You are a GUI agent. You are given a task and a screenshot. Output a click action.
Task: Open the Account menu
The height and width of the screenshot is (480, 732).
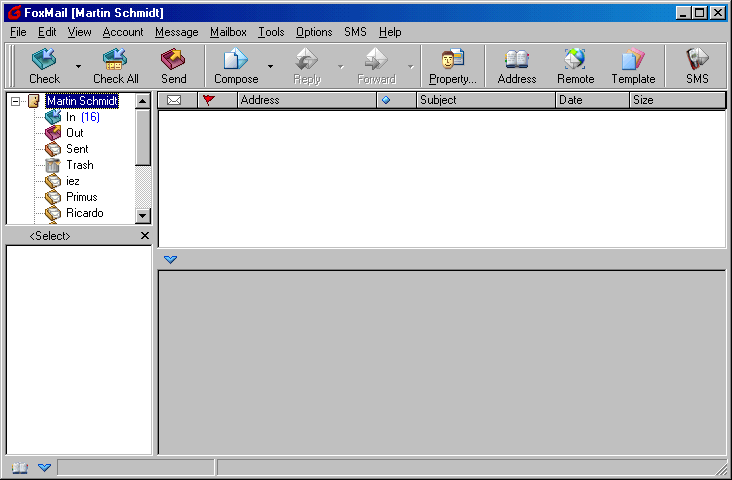(123, 32)
